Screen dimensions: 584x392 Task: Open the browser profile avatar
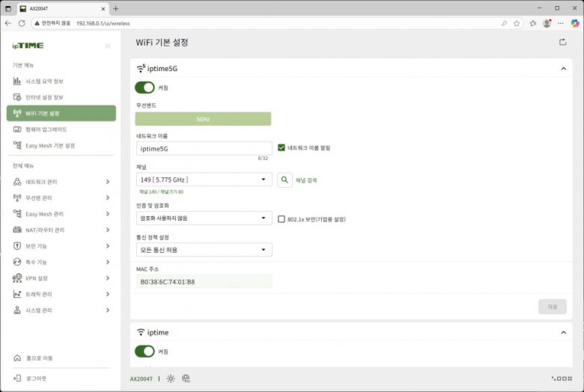point(547,23)
